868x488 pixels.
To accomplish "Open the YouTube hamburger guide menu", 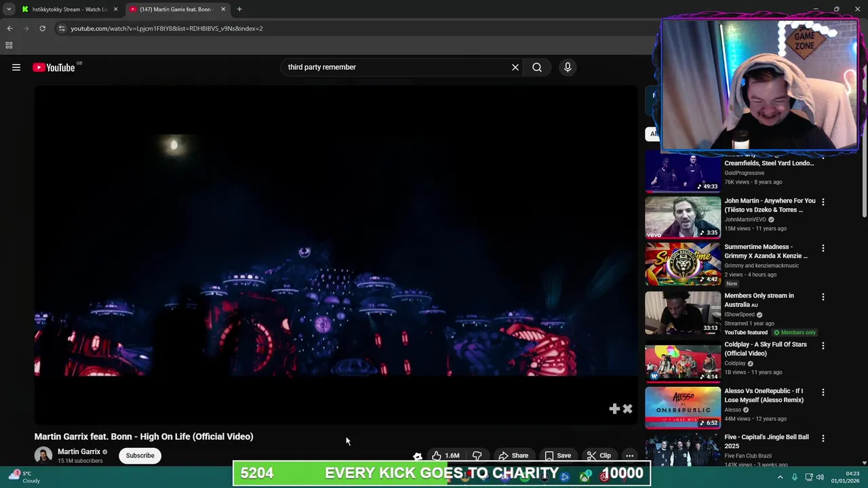I will tap(16, 67).
